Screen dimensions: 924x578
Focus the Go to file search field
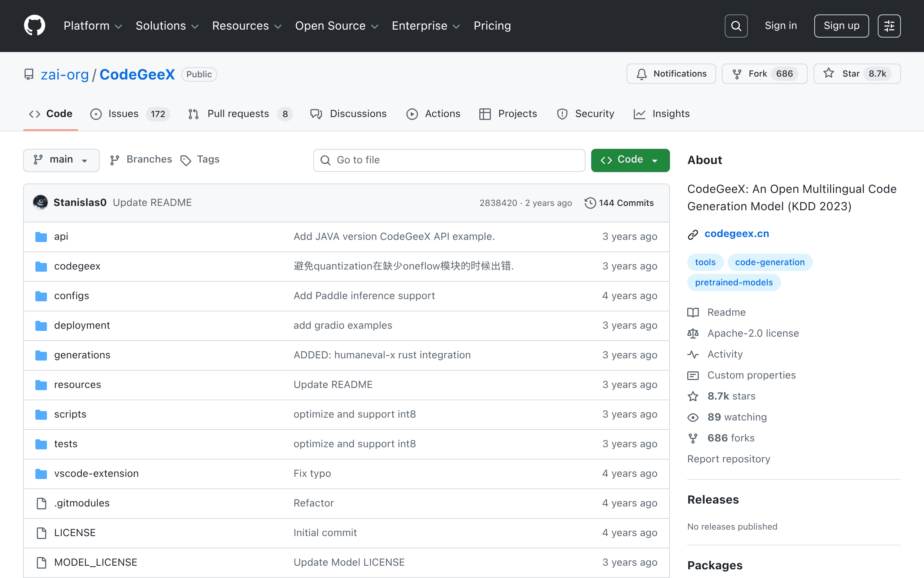tap(449, 160)
